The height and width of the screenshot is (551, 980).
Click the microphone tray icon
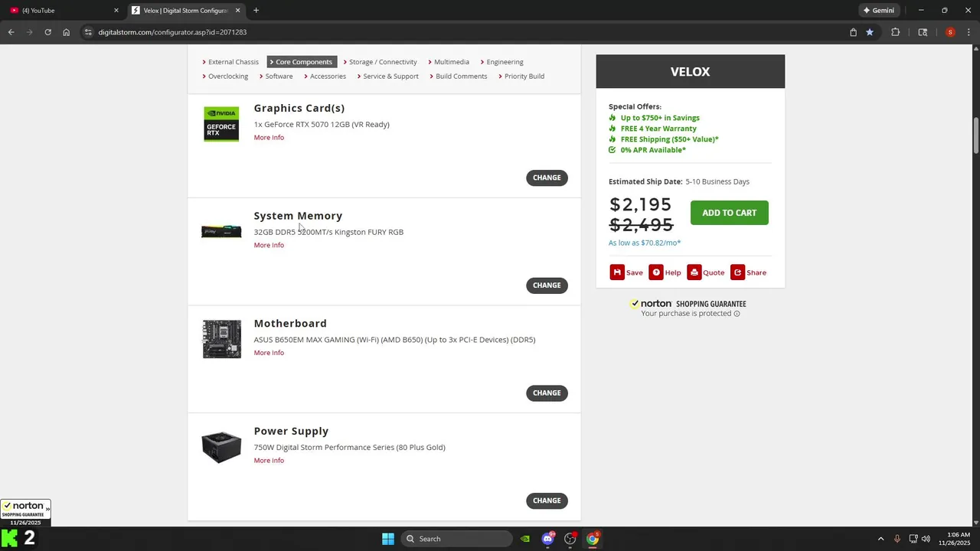click(897, 539)
